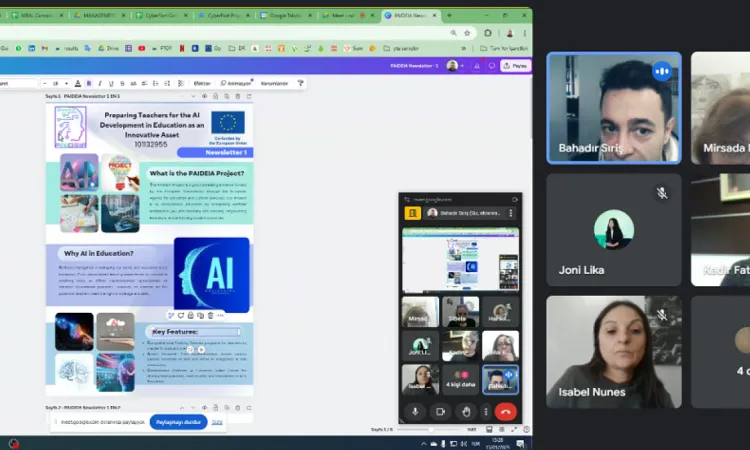This screenshot has height=450, width=750.
Task: Click the Canva 'Paylaş' share button
Action: tap(517, 65)
